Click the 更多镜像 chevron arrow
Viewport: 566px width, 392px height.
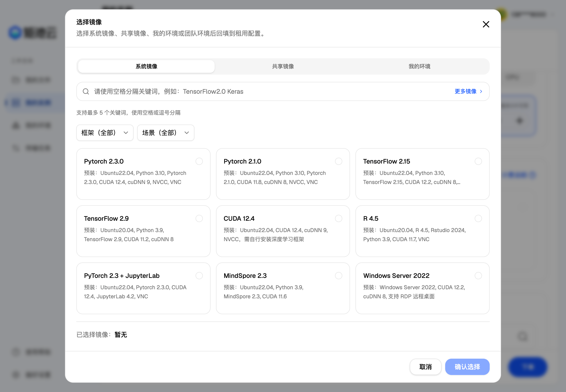[x=481, y=91]
